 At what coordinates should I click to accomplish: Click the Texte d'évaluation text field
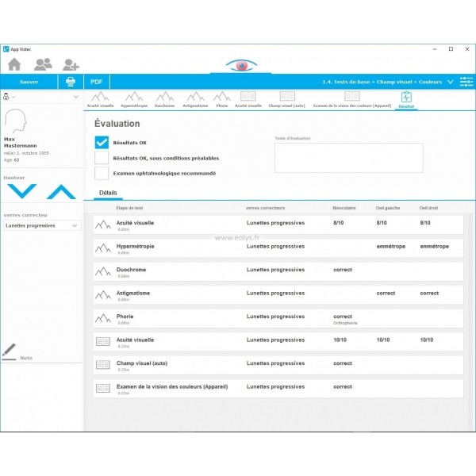point(348,158)
